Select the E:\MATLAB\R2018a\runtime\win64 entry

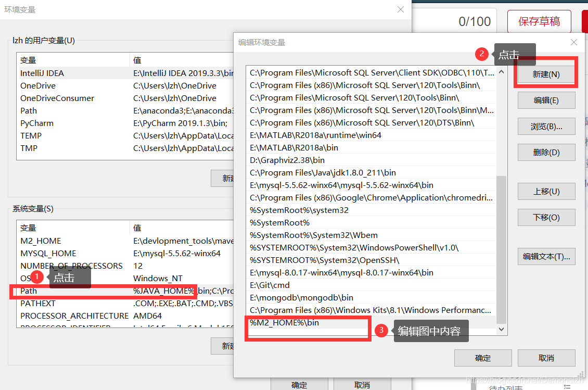[x=371, y=135]
